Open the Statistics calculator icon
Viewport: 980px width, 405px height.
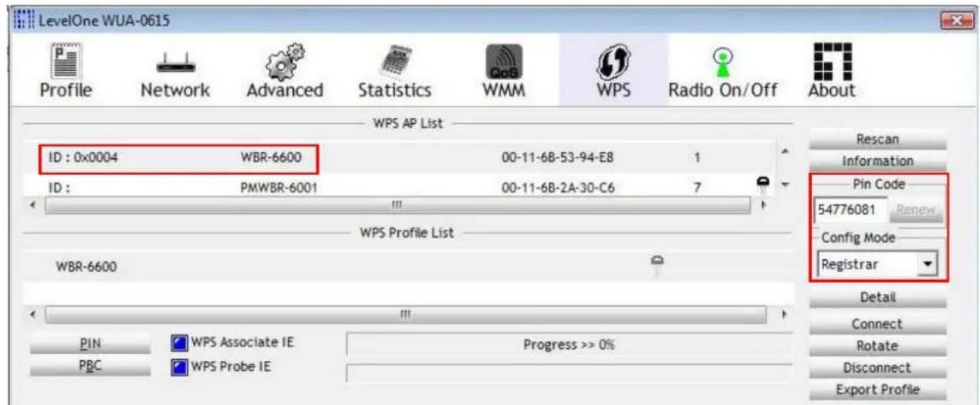(x=394, y=61)
